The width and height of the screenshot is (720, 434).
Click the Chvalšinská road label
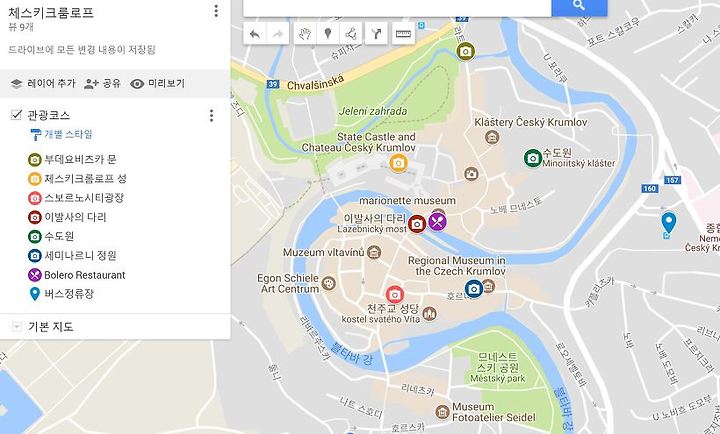(x=315, y=83)
